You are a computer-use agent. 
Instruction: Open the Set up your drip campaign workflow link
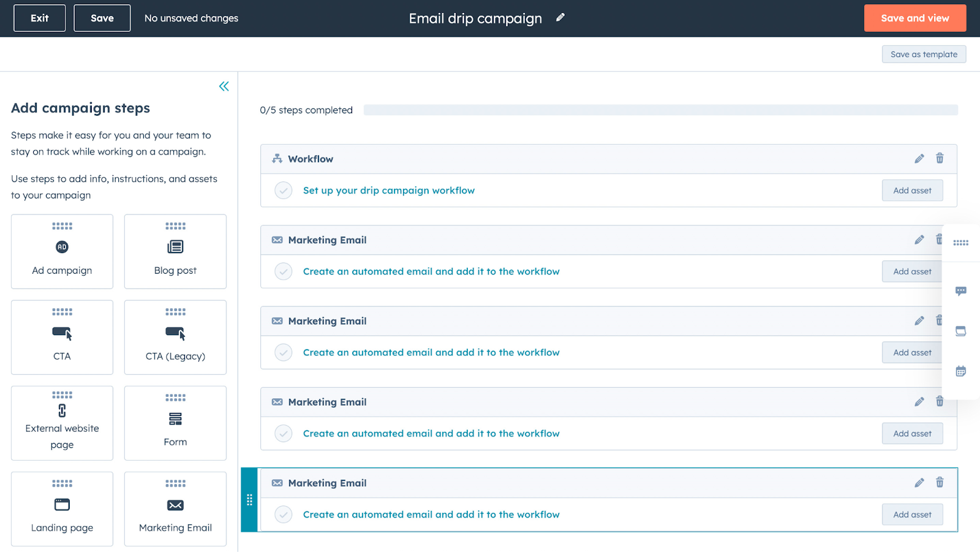coord(389,191)
